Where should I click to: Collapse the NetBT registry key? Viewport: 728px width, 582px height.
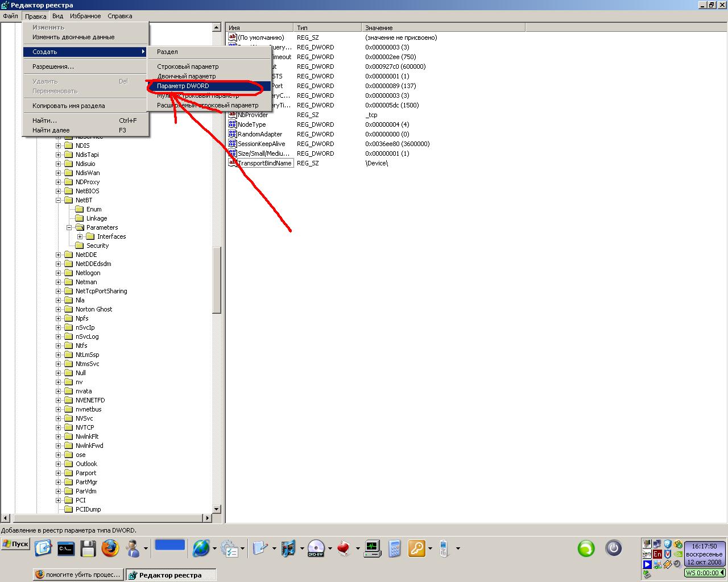(x=58, y=200)
